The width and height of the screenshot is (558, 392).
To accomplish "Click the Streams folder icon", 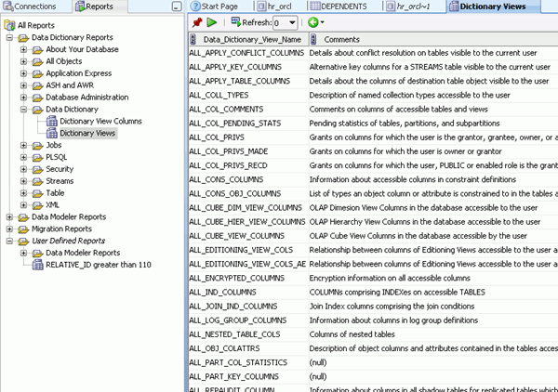I will tap(38, 182).
